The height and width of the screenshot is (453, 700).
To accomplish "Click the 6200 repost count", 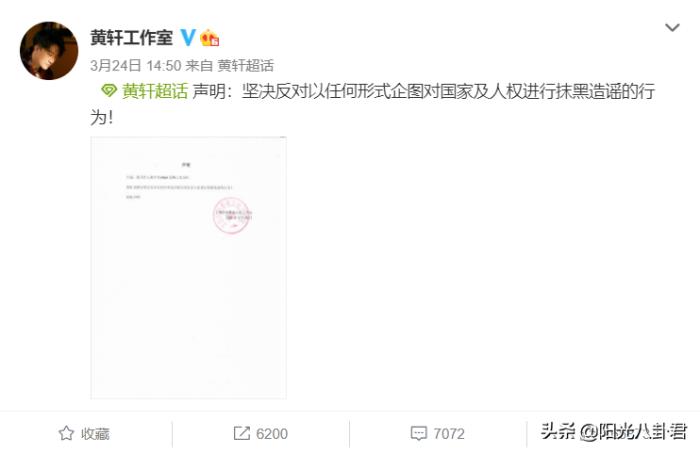I will tap(272, 433).
